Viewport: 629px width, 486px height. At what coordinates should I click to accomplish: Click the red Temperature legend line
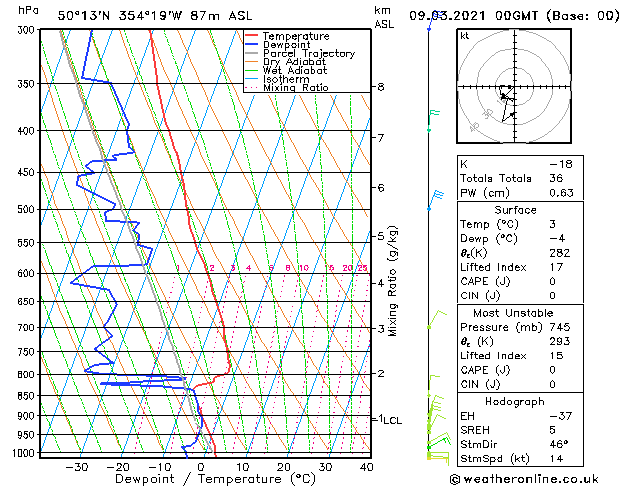pyautogui.click(x=251, y=36)
